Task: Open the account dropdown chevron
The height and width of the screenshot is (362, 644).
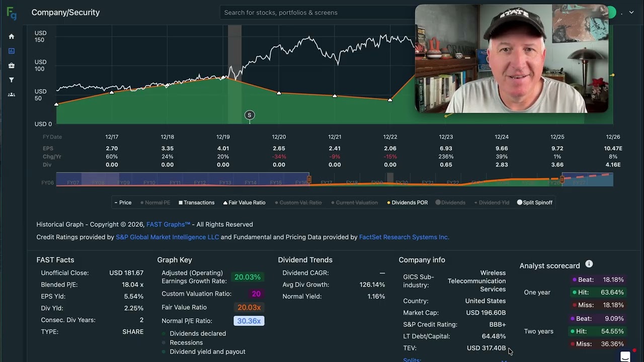Action: pyautogui.click(x=631, y=13)
